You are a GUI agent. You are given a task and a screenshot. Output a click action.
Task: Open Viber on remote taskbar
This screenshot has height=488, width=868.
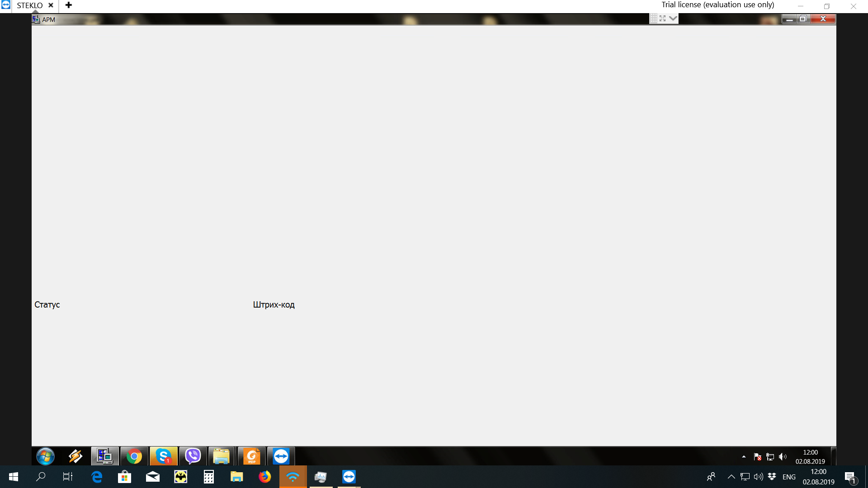pyautogui.click(x=193, y=456)
